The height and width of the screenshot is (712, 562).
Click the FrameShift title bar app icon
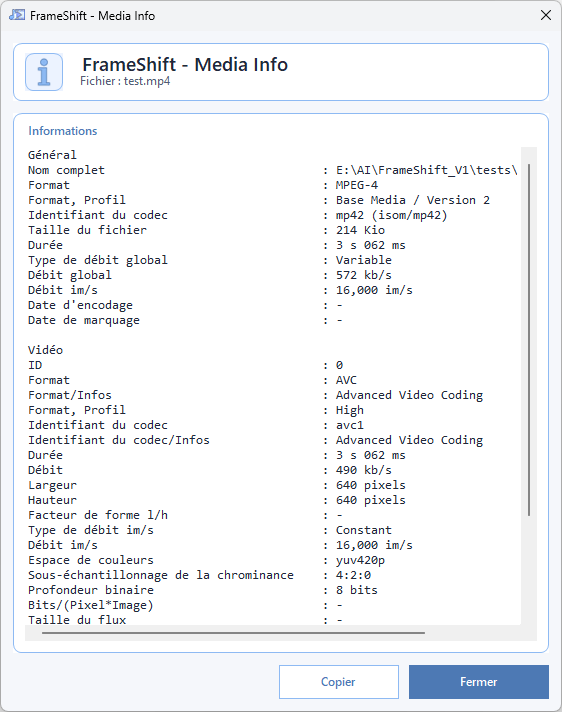17,15
